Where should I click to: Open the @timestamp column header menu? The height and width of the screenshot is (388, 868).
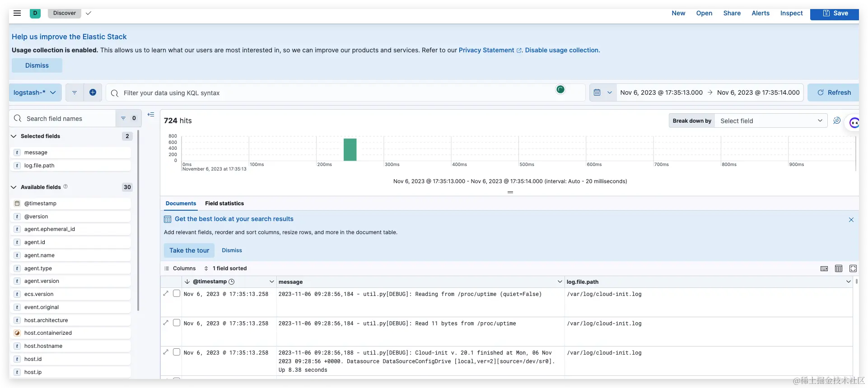tap(272, 282)
